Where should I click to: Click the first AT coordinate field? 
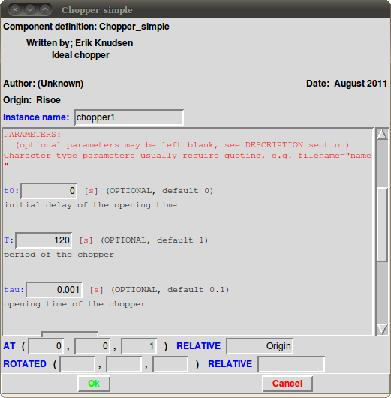[46, 346]
